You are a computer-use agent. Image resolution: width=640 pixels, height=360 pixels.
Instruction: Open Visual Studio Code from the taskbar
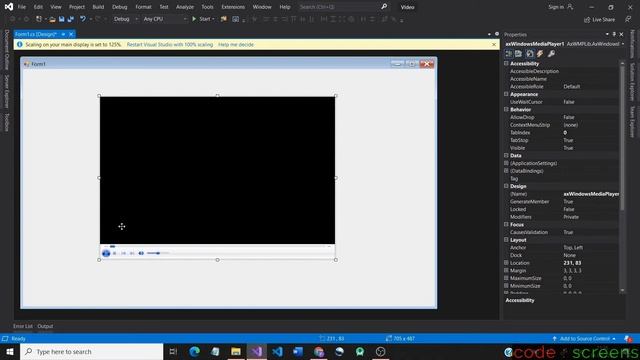pos(277,351)
